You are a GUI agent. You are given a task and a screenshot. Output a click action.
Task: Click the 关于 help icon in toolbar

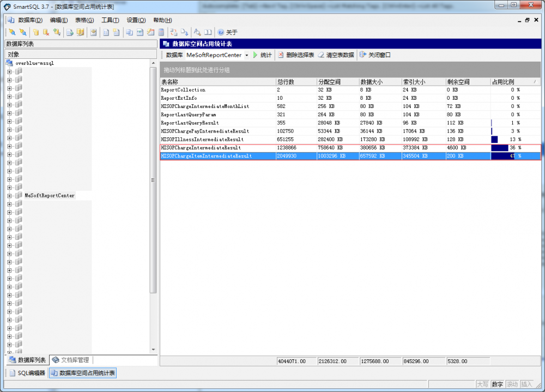[x=221, y=32]
